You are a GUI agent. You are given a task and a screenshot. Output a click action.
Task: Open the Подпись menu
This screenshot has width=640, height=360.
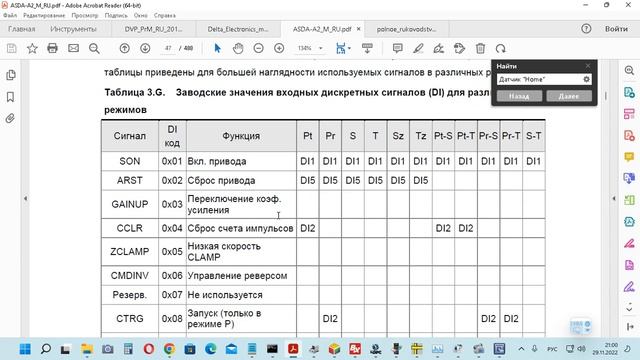(x=116, y=16)
